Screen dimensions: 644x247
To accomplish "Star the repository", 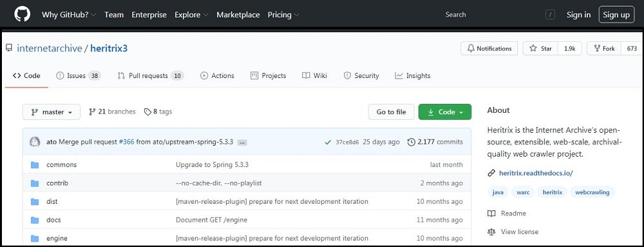I will [x=540, y=48].
